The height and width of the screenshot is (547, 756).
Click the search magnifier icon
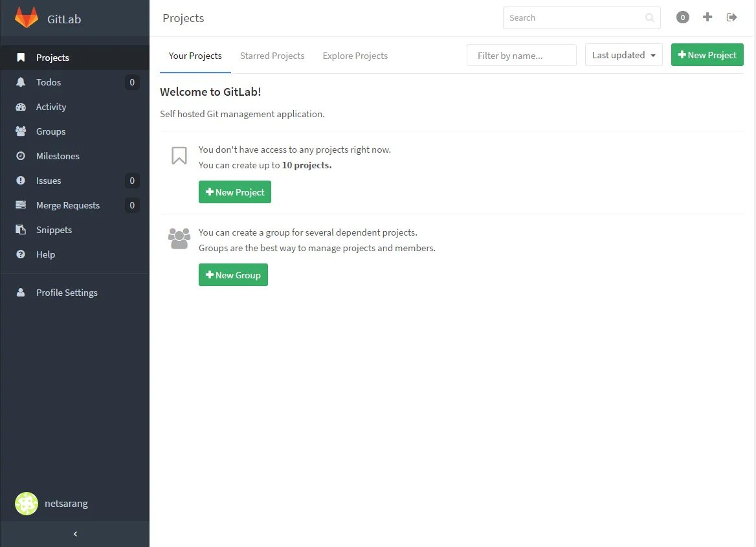(649, 18)
